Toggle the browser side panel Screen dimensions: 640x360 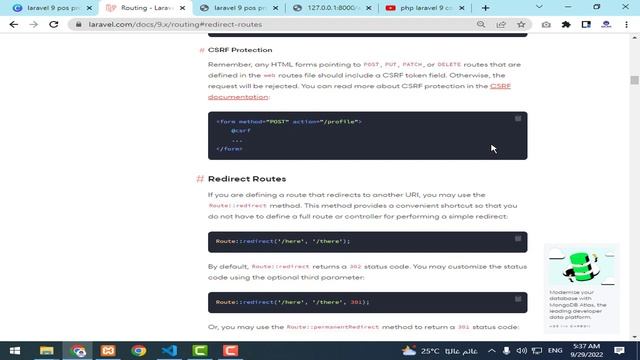586,24
